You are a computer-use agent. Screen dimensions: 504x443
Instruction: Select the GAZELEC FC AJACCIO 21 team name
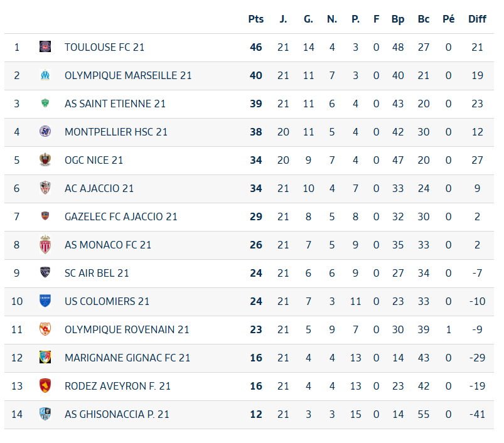click(x=121, y=216)
